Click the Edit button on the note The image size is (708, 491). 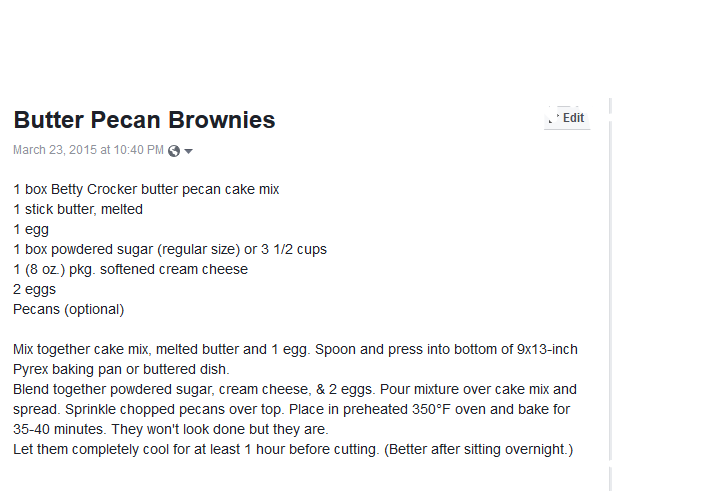[x=573, y=118]
